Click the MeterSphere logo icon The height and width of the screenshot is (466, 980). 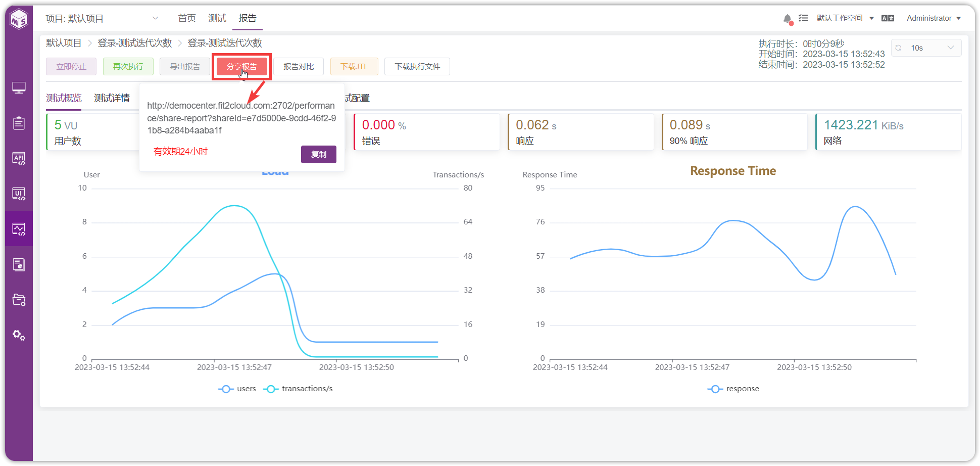[19, 19]
